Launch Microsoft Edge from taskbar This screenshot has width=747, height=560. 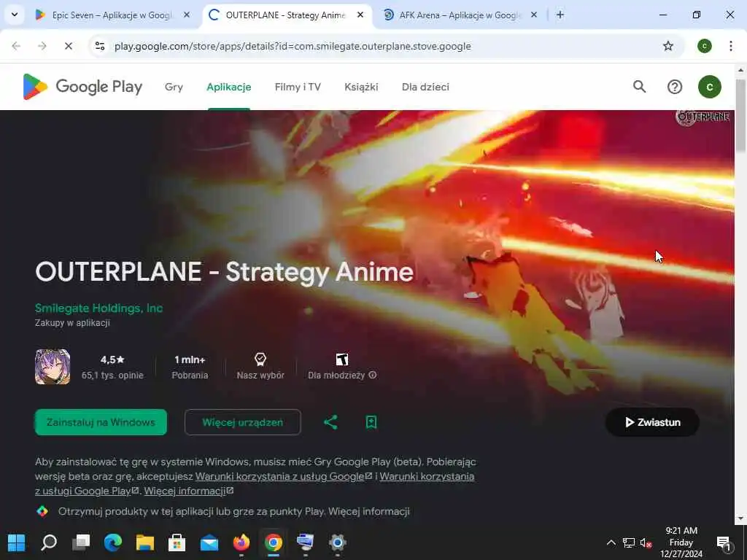point(113,542)
